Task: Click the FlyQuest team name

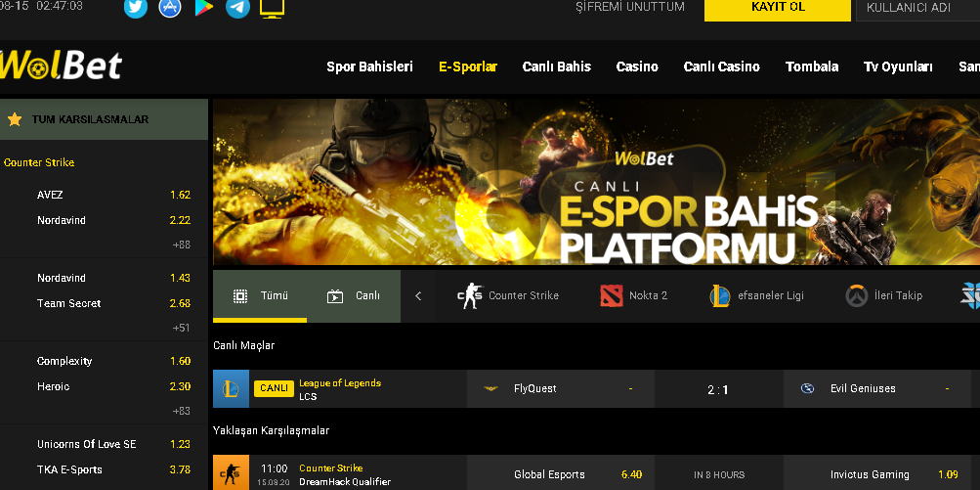Action: [x=535, y=388]
